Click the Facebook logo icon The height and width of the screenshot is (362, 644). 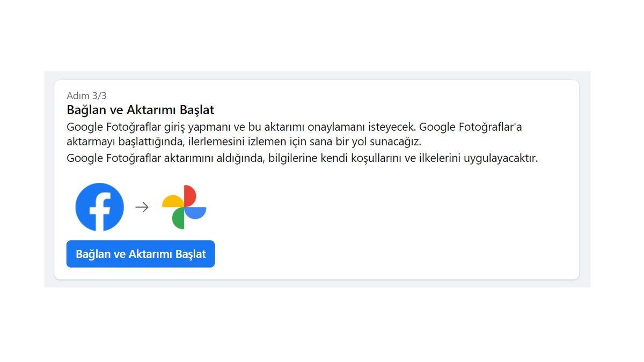99,207
